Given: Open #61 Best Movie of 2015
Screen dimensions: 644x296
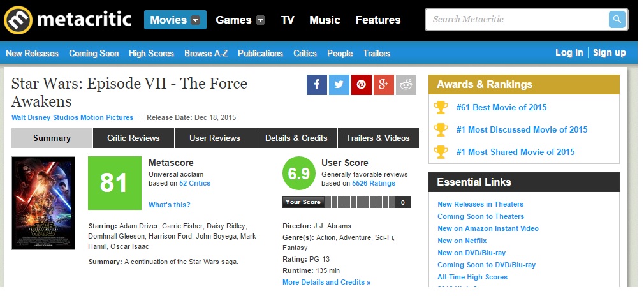Looking at the screenshot, I should click(501, 107).
